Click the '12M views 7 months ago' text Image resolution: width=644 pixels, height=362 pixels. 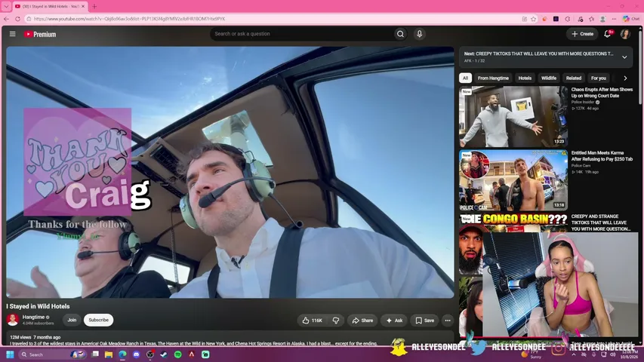point(35,337)
